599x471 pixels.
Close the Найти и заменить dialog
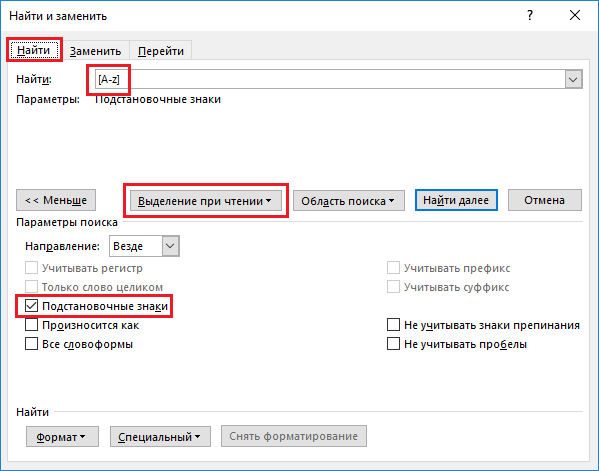pyautogui.click(x=575, y=16)
